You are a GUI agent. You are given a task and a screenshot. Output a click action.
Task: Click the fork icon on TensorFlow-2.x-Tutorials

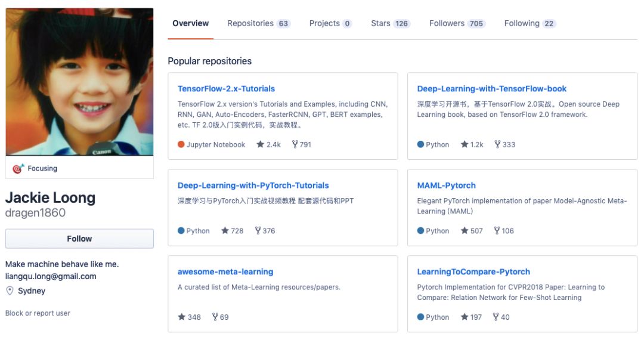tap(295, 144)
